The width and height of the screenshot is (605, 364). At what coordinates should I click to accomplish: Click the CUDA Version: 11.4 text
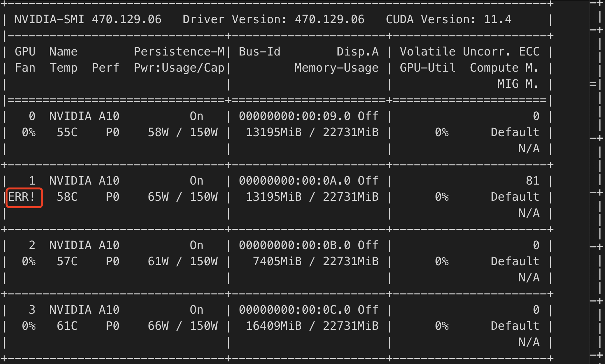pos(449,19)
